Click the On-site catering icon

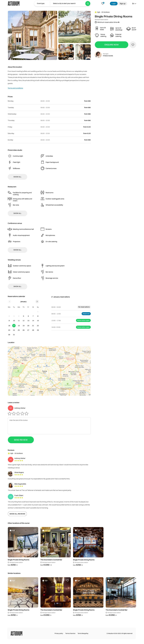pos(43,242)
